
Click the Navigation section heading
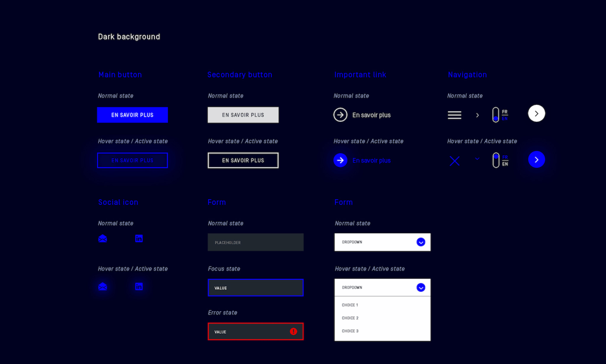tap(467, 75)
